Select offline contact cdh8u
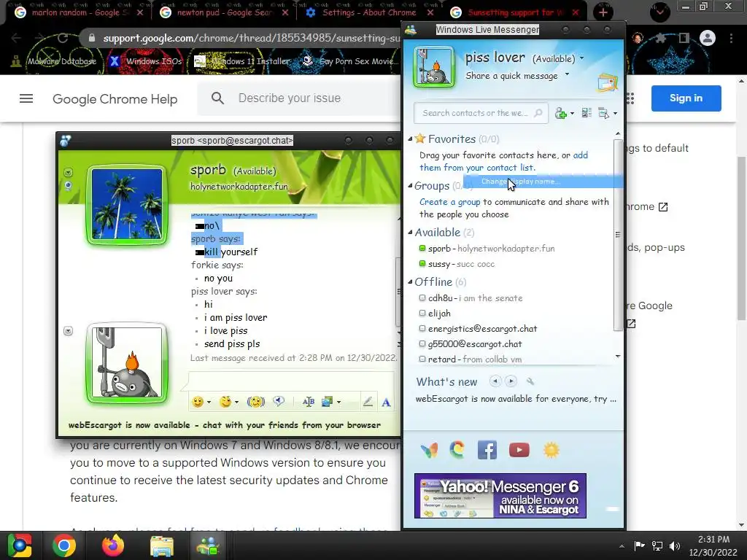747x560 pixels. (471, 298)
